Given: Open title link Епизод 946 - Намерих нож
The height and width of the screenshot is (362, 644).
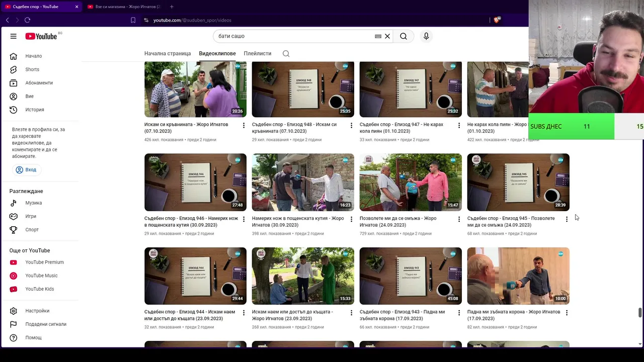Looking at the screenshot, I should click(191, 222).
